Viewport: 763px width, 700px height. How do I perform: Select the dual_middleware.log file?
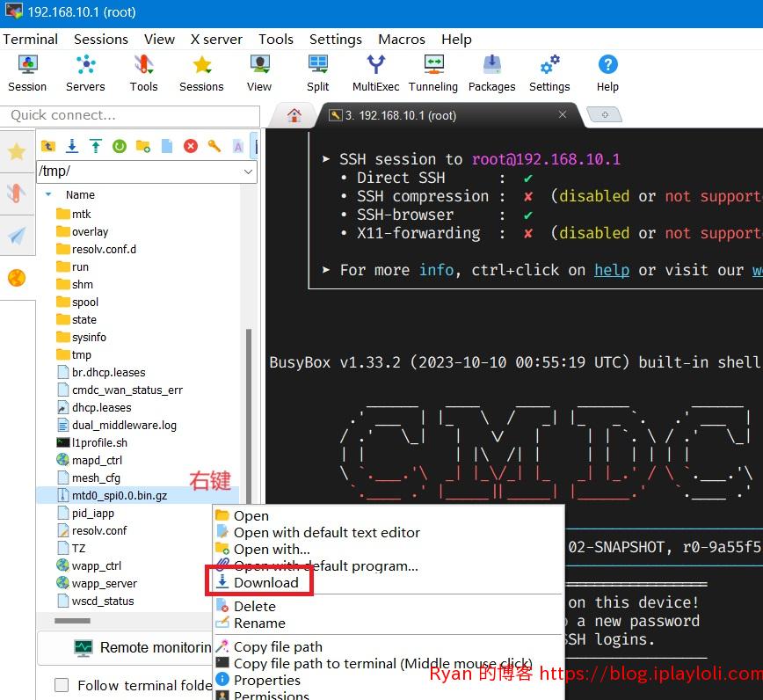pos(124,426)
